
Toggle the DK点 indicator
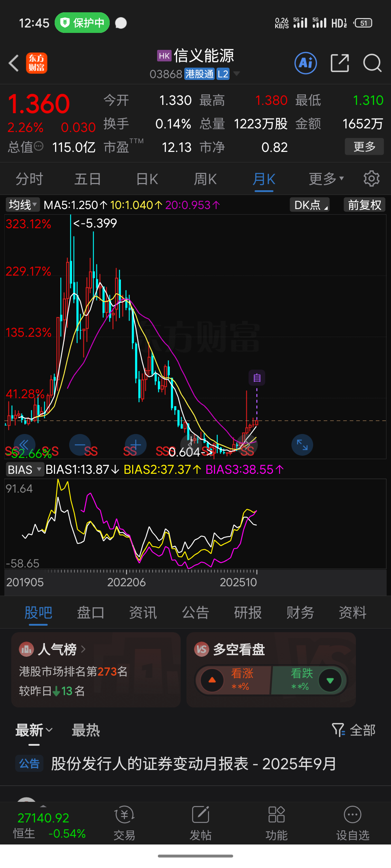(310, 205)
